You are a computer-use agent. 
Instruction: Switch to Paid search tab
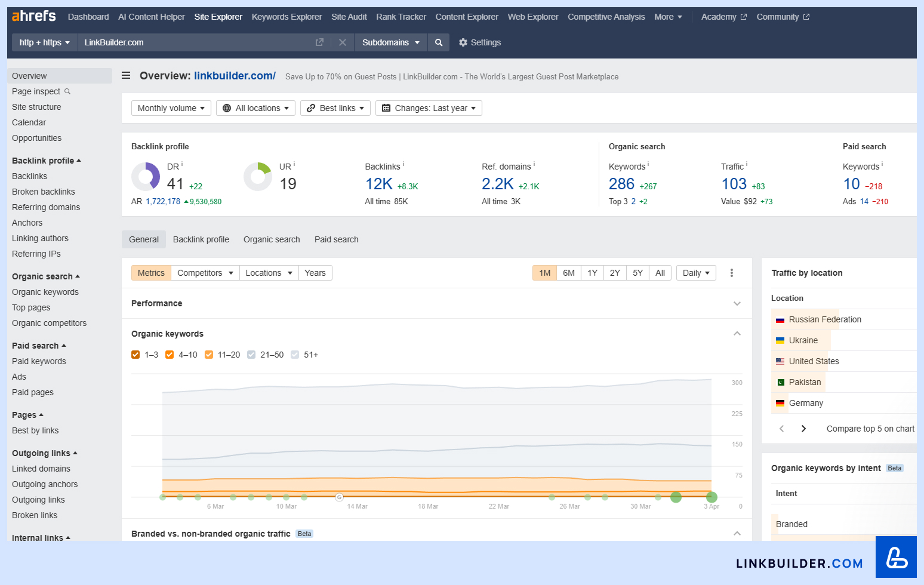pyautogui.click(x=337, y=239)
